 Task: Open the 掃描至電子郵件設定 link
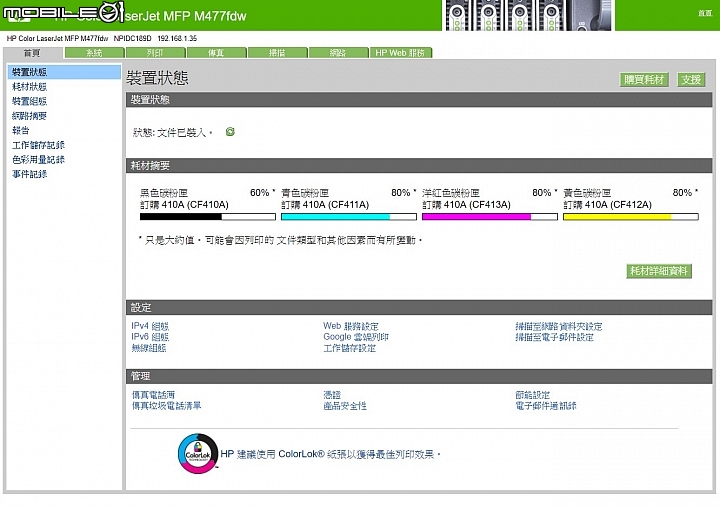pyautogui.click(x=554, y=337)
